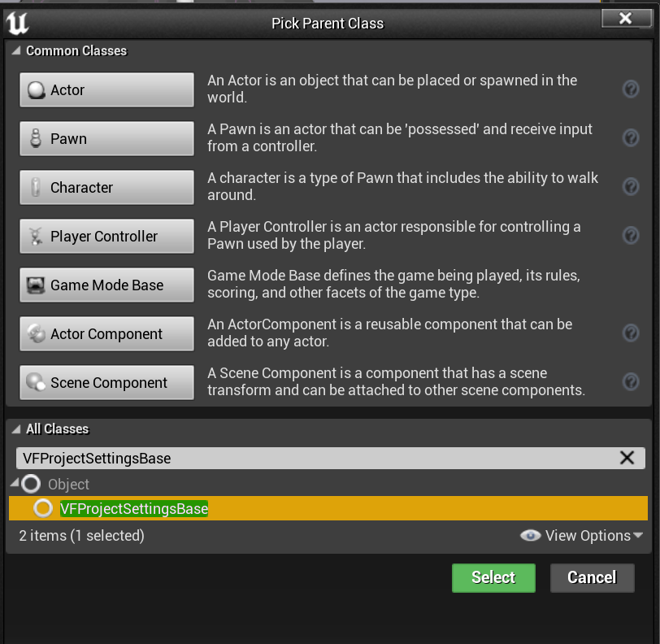Screen dimensions: 660x644
Task: Click the help icon for Actor Component
Action: point(630,333)
